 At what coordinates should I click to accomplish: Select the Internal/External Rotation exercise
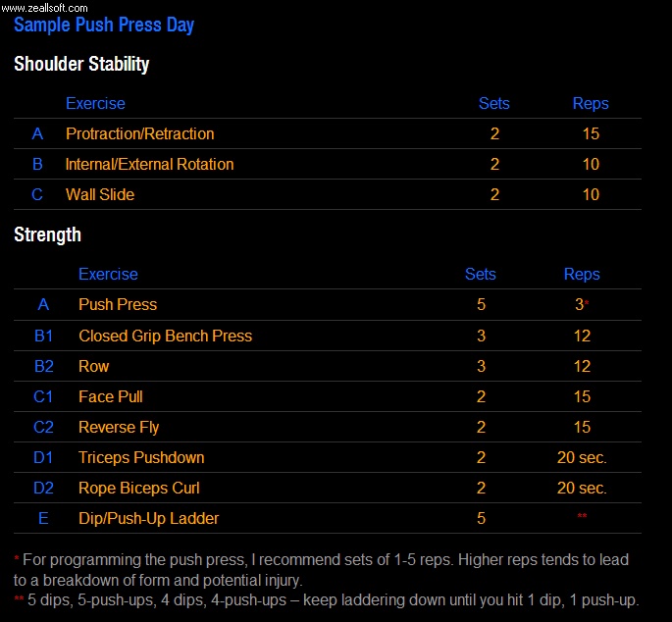point(149,164)
